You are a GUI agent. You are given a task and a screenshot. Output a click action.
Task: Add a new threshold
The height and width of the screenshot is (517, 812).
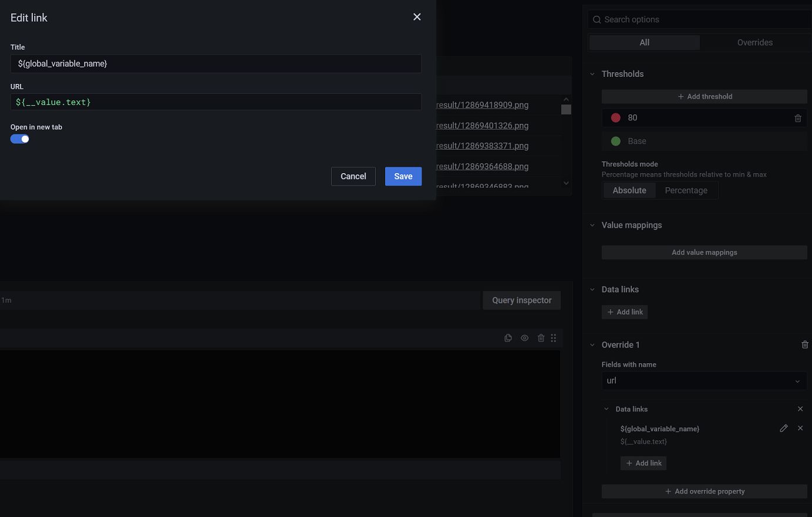tap(705, 96)
